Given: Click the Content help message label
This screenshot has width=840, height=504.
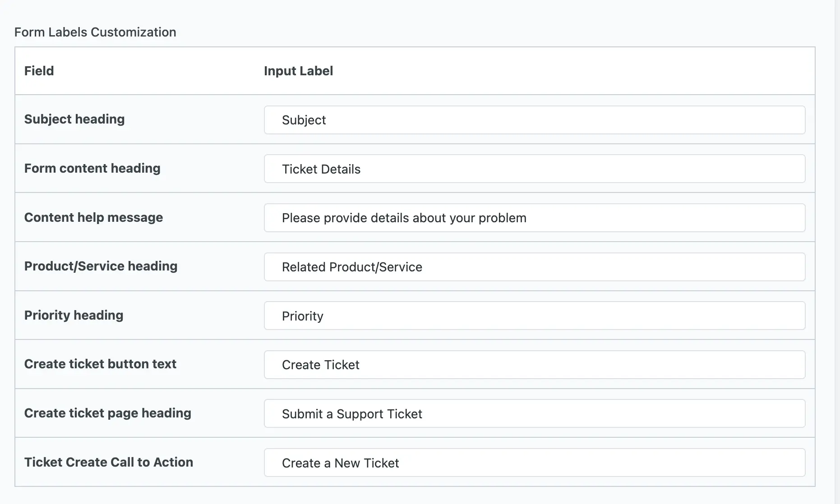Looking at the screenshot, I should 93,217.
